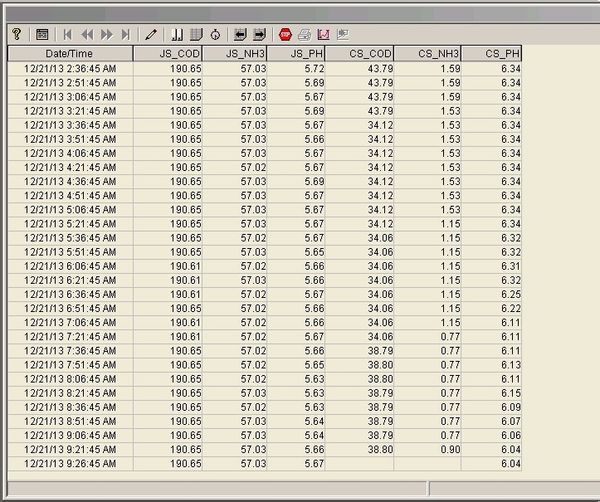Open the trend chart icon
This screenshot has height=502, width=600.
click(324, 35)
